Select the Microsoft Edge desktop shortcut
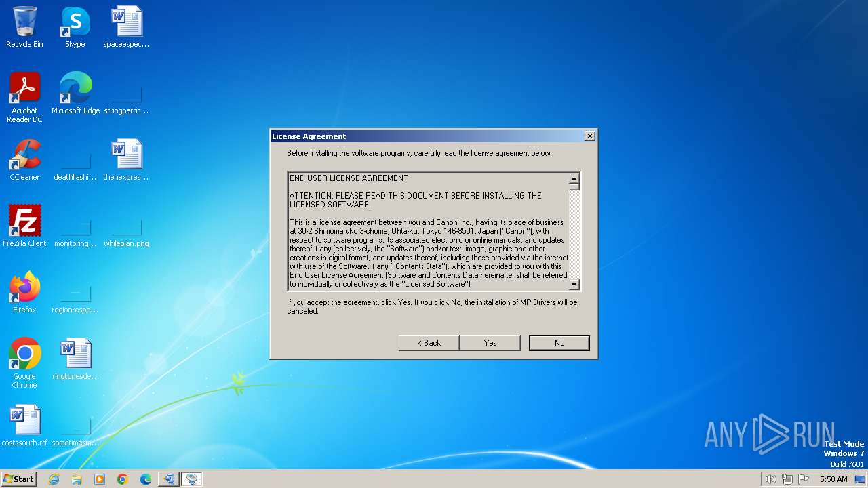868x488 pixels. click(x=75, y=94)
